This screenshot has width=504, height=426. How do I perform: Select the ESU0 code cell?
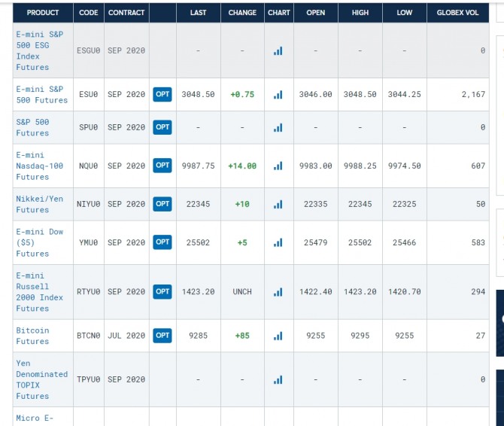click(89, 95)
